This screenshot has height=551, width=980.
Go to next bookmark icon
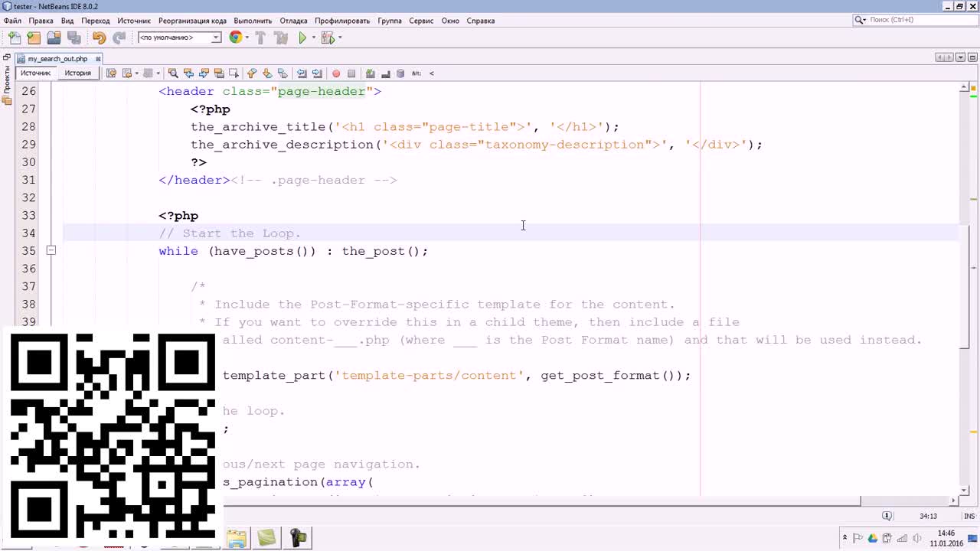(267, 73)
